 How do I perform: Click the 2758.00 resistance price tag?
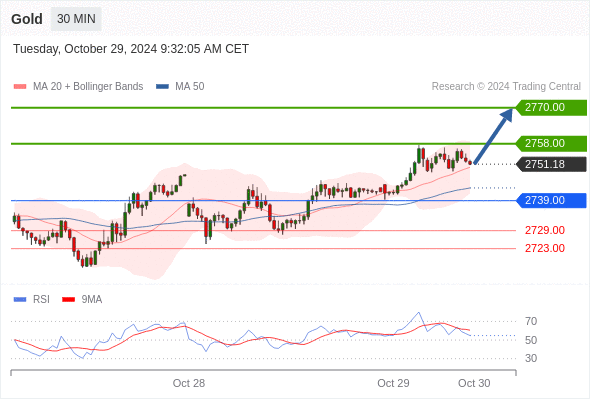[551, 143]
